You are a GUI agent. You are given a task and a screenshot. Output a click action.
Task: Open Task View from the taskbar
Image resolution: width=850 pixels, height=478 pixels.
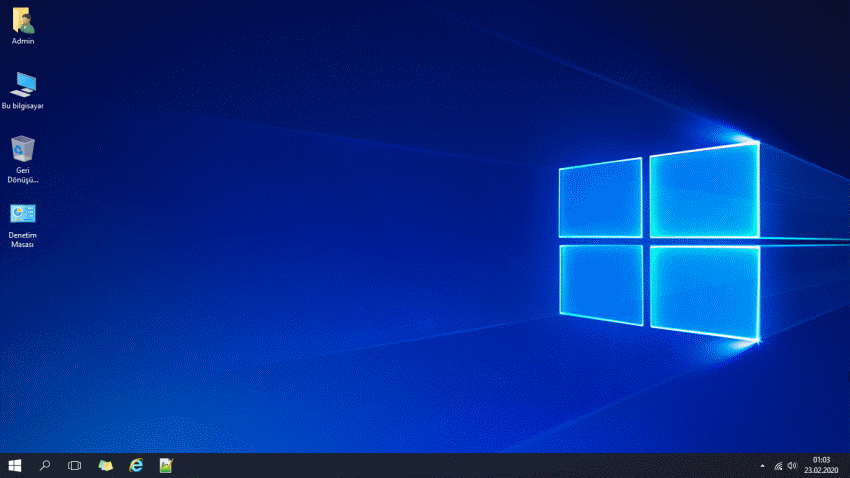click(74, 465)
